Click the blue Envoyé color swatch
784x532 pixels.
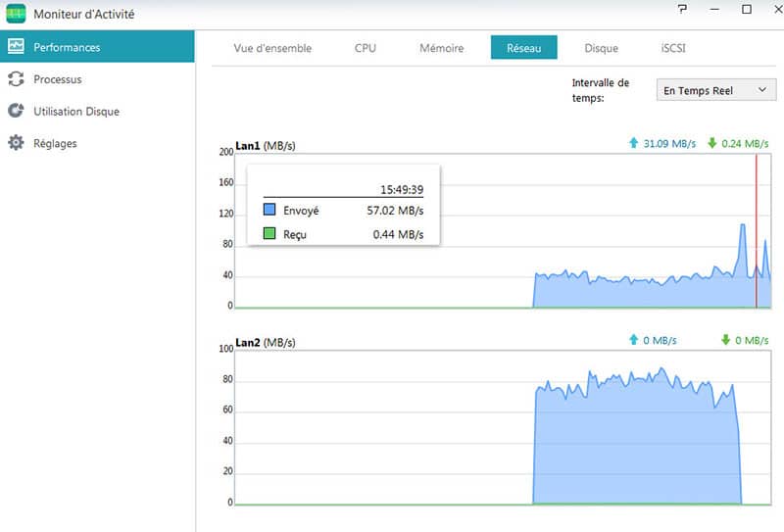pos(269,209)
